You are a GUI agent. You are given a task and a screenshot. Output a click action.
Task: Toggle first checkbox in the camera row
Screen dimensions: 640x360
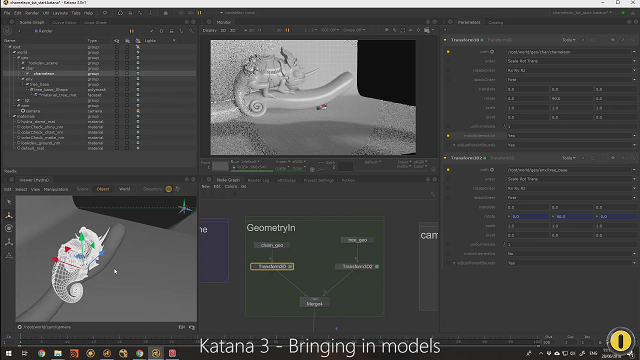click(x=117, y=111)
